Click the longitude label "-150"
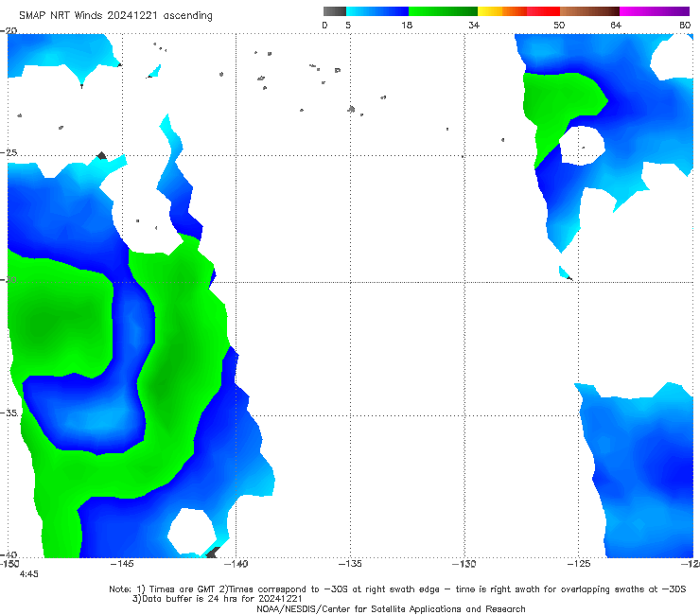Viewport: 700px width, 615px height. click(9, 564)
